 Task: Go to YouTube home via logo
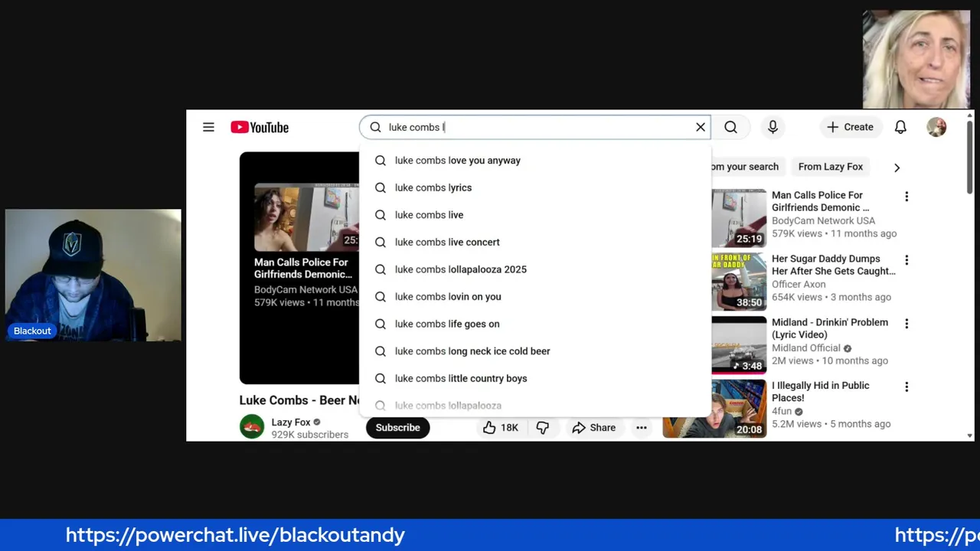[260, 127]
